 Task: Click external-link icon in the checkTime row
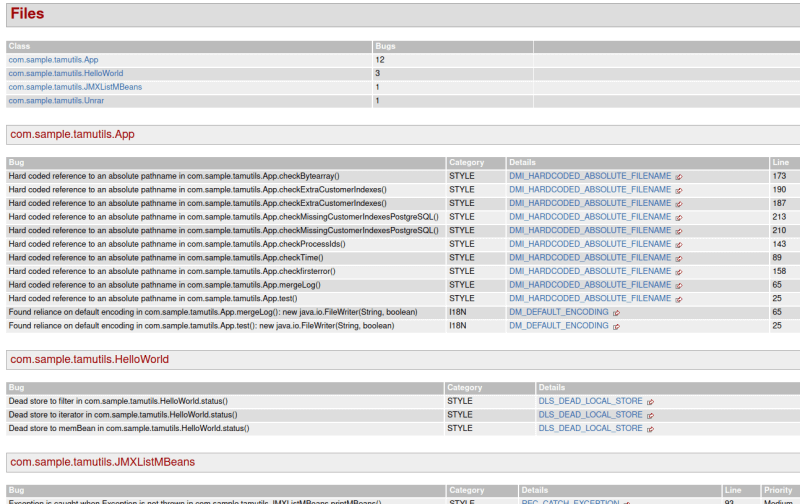pyautogui.click(x=679, y=259)
